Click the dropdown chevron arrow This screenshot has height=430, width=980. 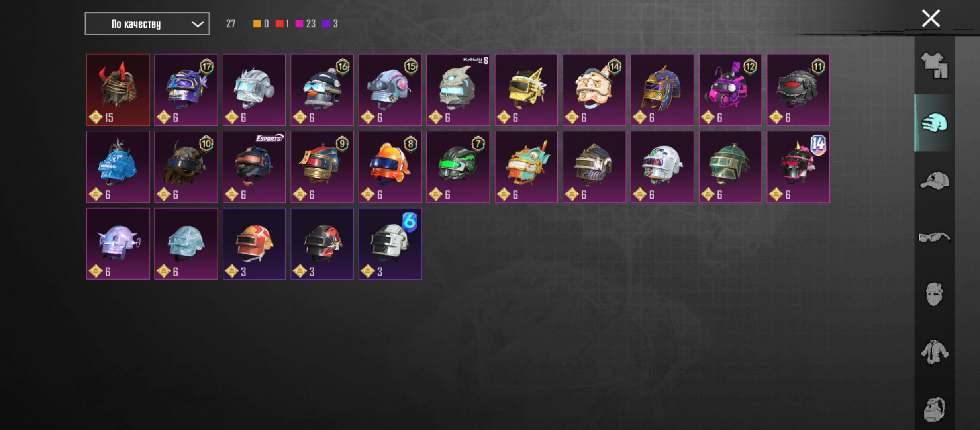point(198,24)
